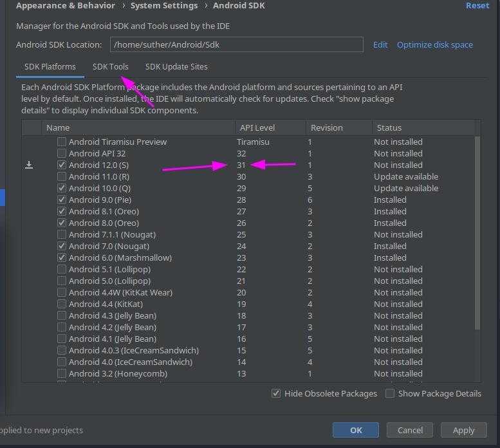Click API level 23 cell
Viewport: 500px width, 448px height.
pos(241,257)
